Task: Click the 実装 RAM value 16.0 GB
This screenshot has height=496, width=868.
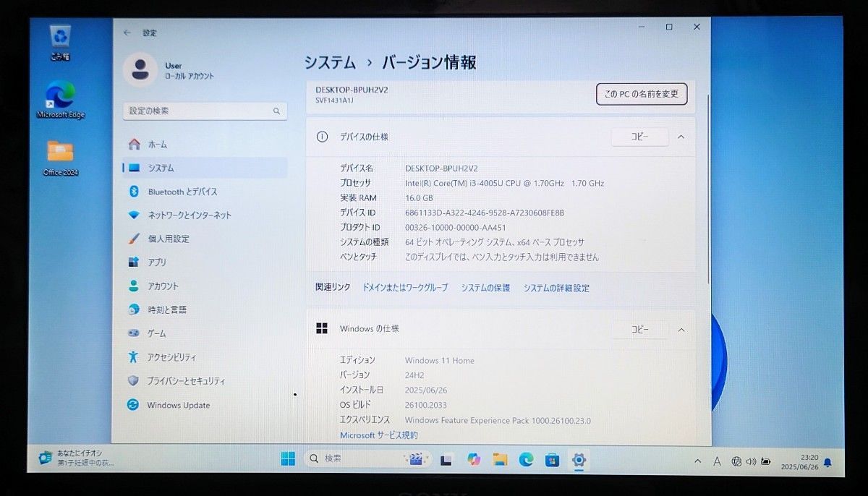Action: click(x=419, y=197)
